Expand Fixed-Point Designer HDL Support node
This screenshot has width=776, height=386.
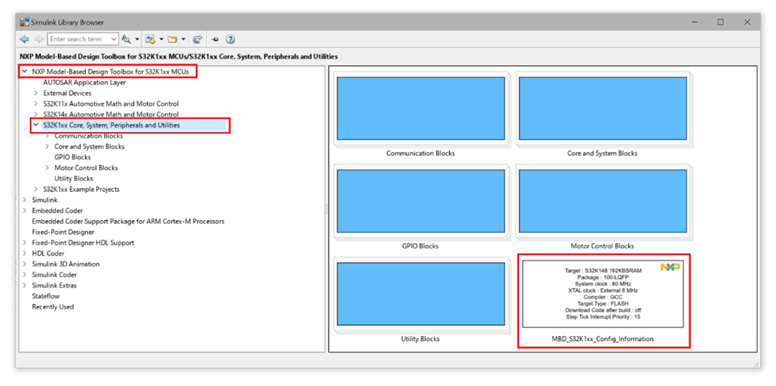[24, 242]
